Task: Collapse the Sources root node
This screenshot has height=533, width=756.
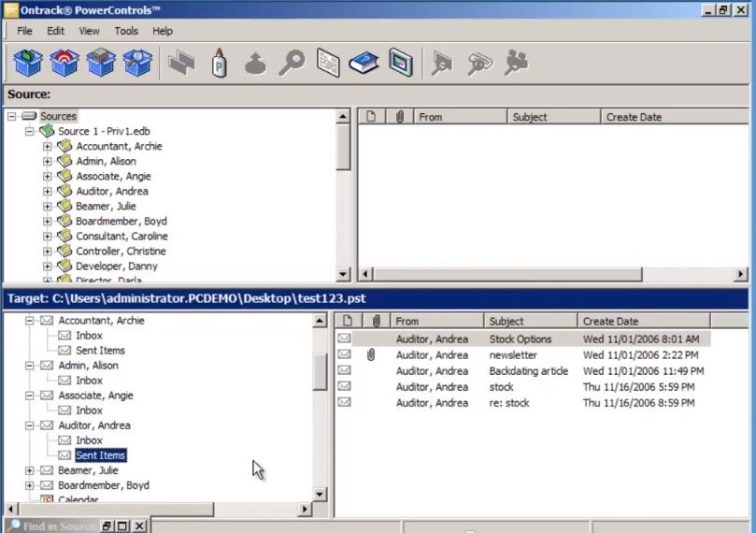Action: pos(11,116)
